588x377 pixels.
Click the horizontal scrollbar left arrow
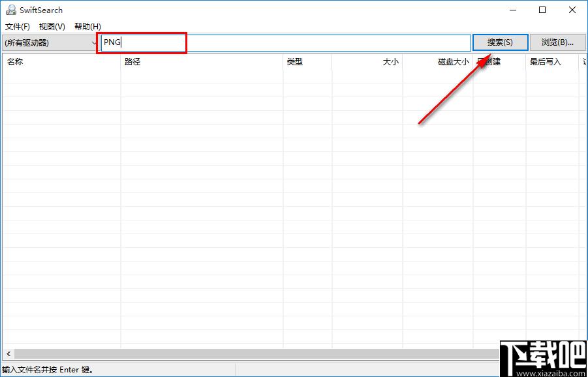click(x=8, y=354)
